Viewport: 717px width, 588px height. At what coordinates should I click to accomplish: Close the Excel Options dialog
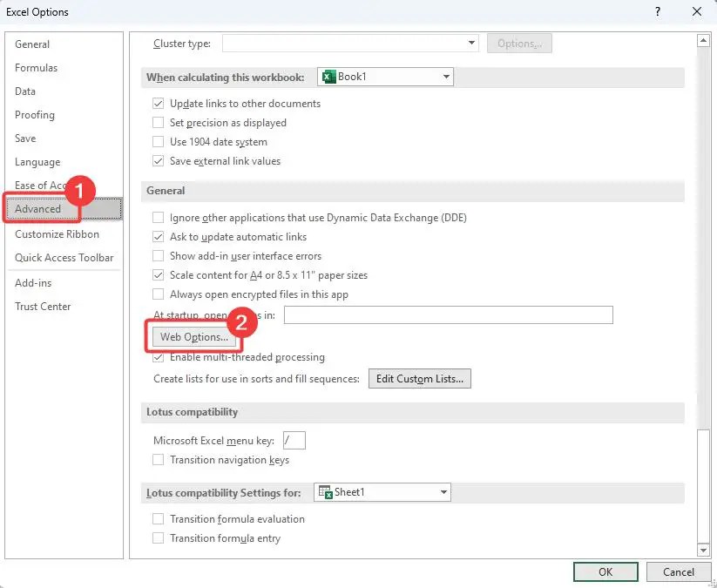(697, 12)
